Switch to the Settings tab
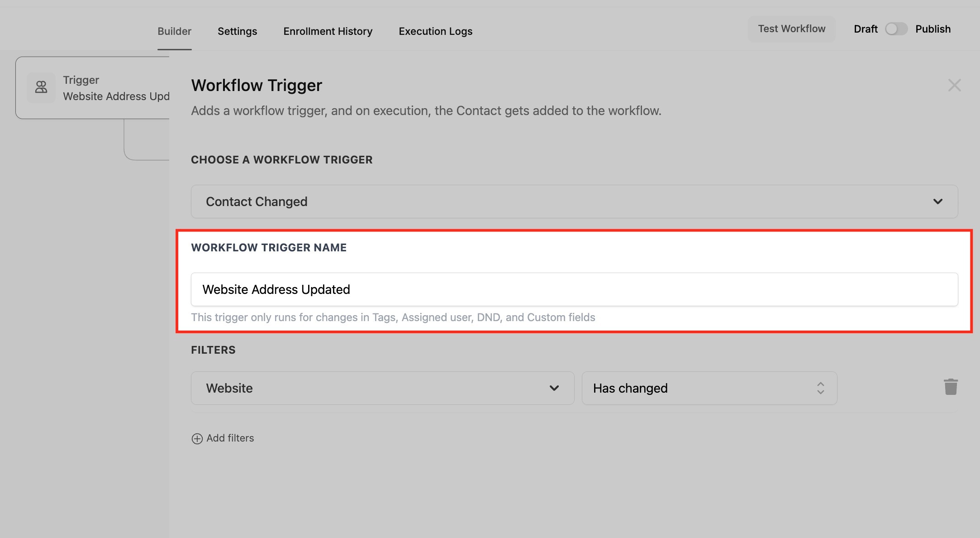The image size is (980, 538). (237, 31)
